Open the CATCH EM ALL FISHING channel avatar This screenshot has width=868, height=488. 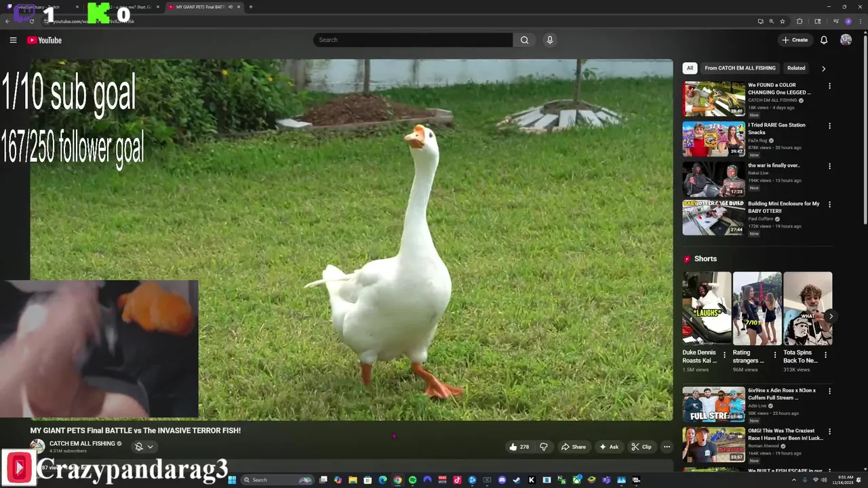(37, 447)
